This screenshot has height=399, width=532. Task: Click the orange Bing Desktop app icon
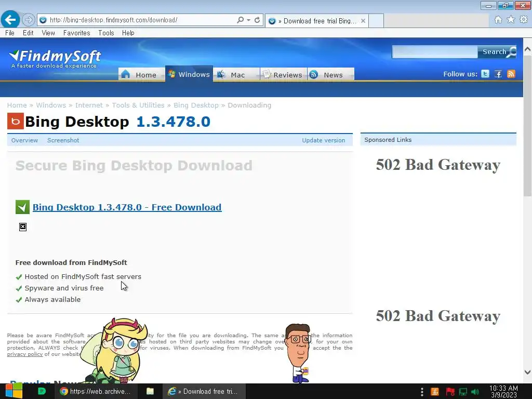[x=16, y=121]
